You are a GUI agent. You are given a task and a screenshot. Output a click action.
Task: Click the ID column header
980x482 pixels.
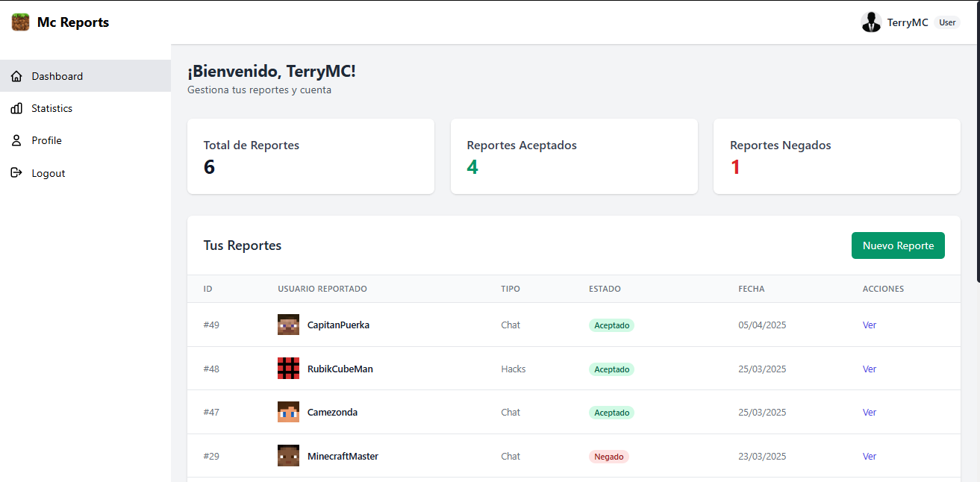click(x=208, y=289)
